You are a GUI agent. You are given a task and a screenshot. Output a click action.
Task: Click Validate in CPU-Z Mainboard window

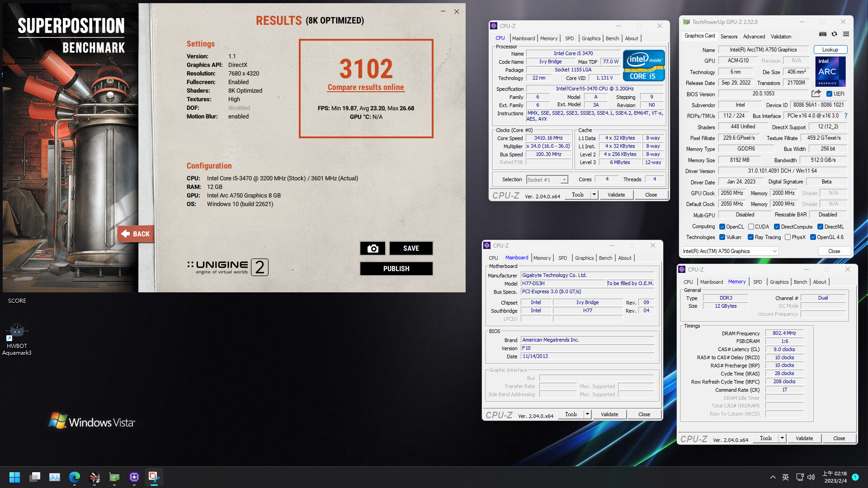(x=609, y=414)
